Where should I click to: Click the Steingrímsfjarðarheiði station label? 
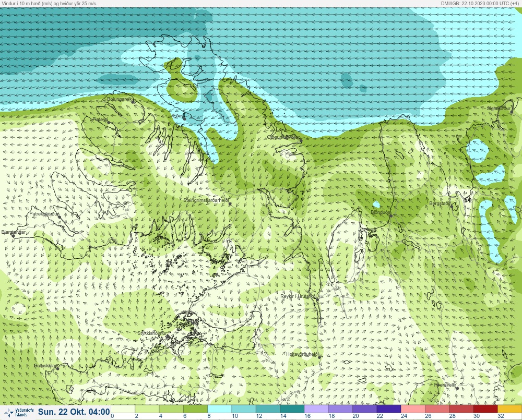pos(206,200)
